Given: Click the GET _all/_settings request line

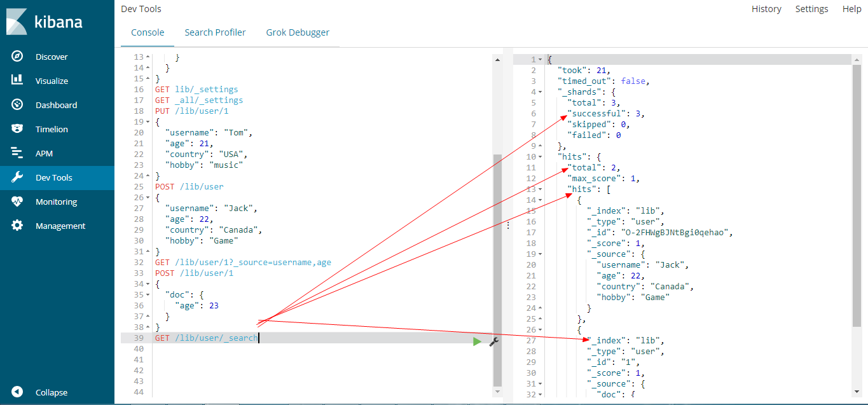Looking at the screenshot, I should point(199,100).
